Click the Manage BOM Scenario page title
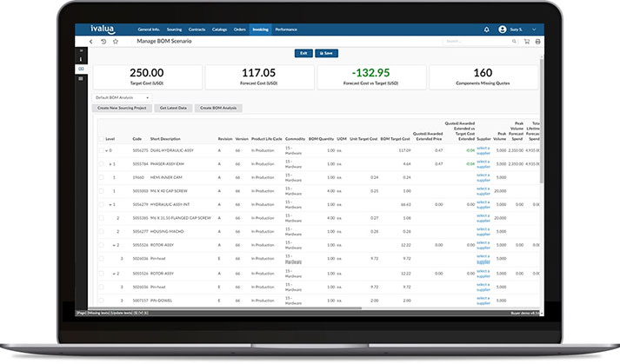 [164, 41]
